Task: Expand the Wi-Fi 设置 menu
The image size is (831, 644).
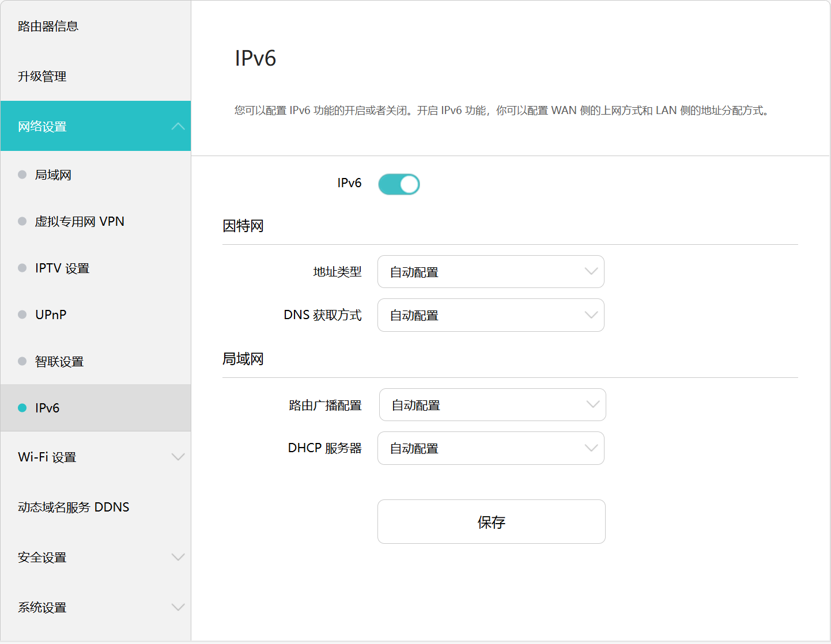Action: pyautogui.click(x=96, y=457)
